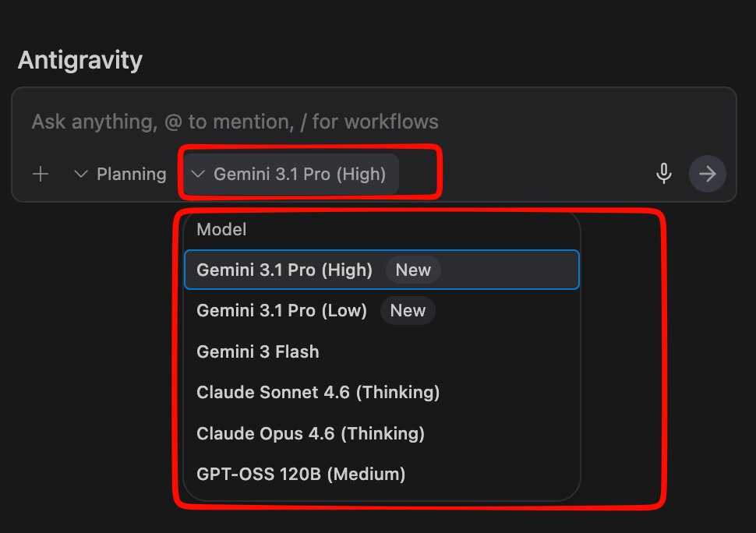Click the chevron icon beside Planning

coord(80,174)
